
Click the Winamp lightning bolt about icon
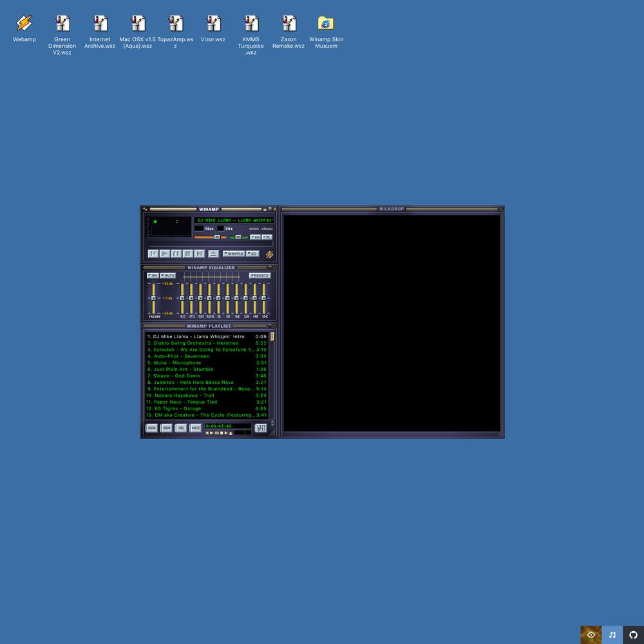click(x=269, y=254)
